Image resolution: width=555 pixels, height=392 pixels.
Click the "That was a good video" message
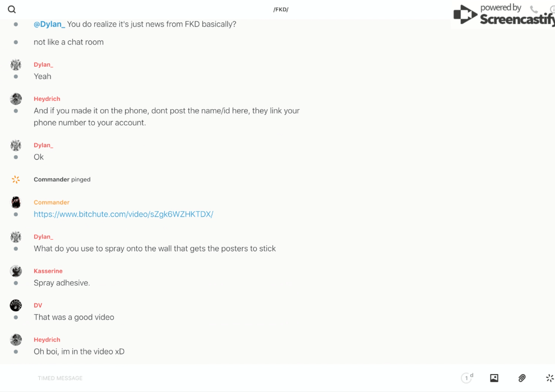click(74, 317)
